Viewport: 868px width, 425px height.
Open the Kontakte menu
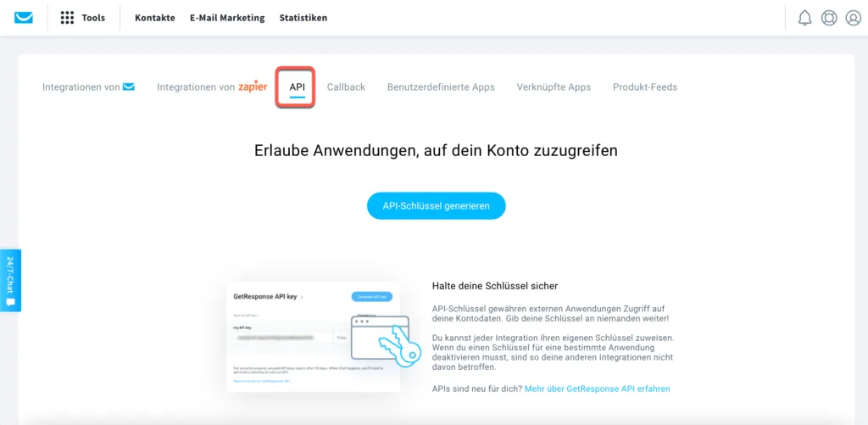pos(155,18)
